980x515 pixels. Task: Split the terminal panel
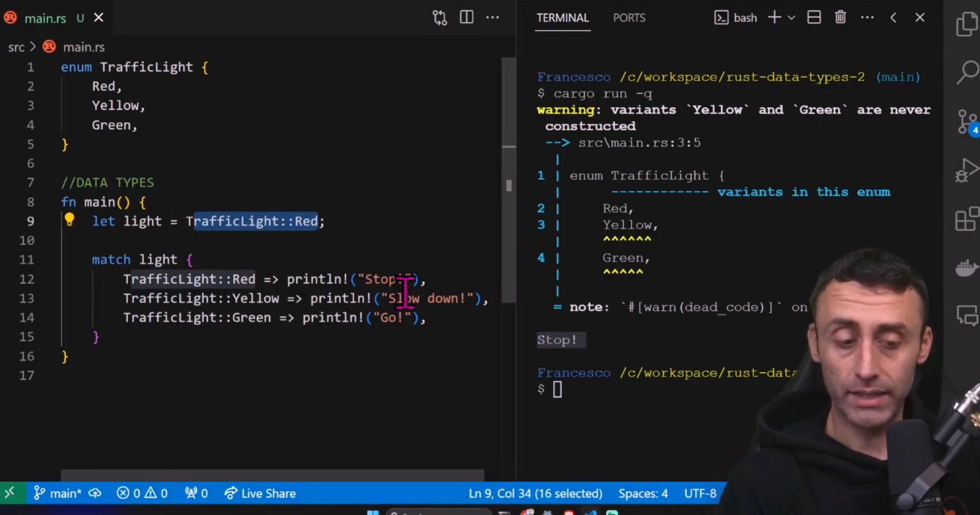pyautogui.click(x=814, y=18)
